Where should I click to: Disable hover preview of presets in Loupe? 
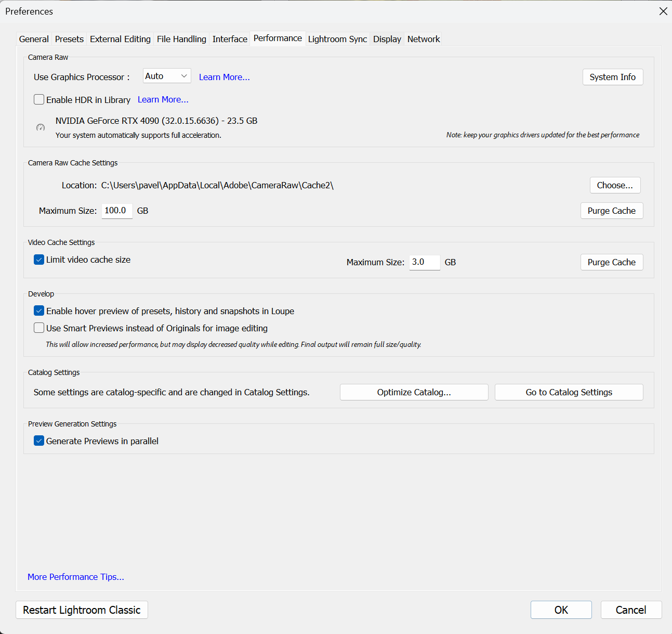(39, 310)
